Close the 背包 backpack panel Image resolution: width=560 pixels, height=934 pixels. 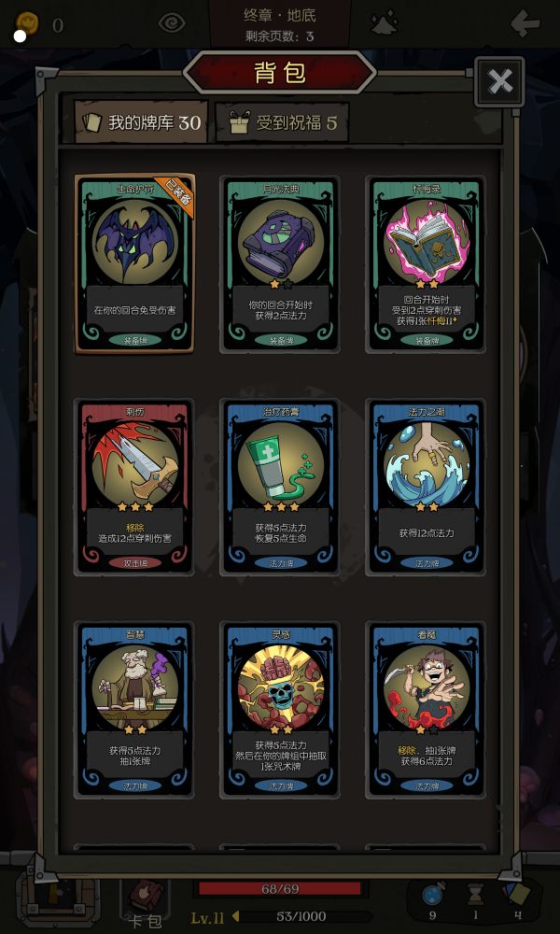(x=499, y=81)
